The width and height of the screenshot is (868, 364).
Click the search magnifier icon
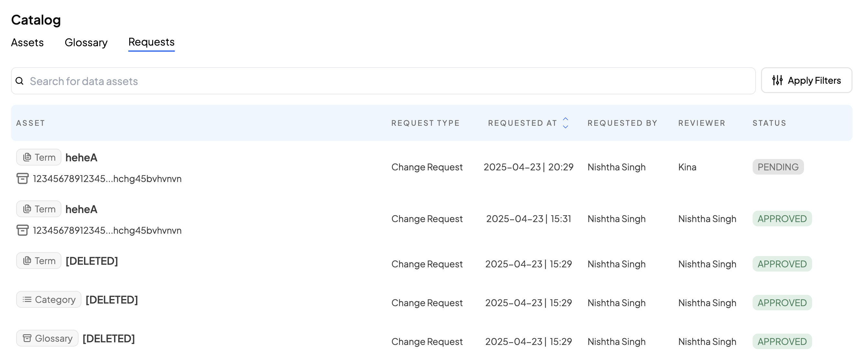pos(19,81)
